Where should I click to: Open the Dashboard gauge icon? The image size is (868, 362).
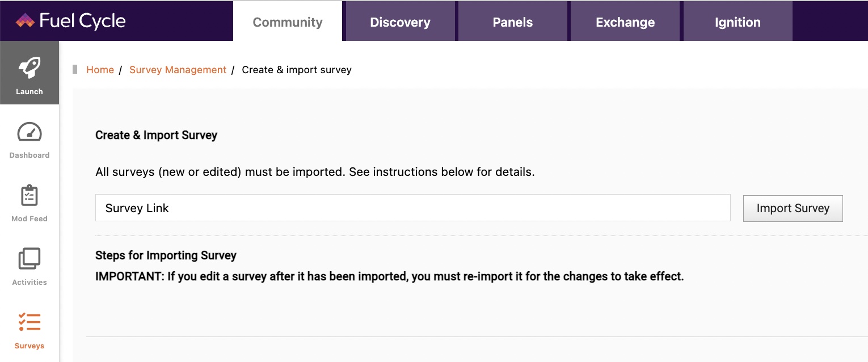pos(30,132)
